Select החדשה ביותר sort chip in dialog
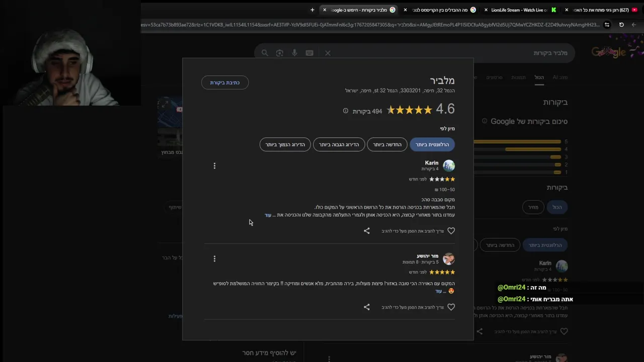Viewport: 644px width, 362px height. [x=387, y=145]
